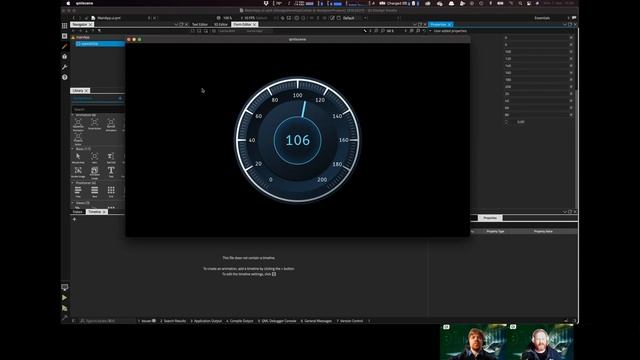The width and height of the screenshot is (640, 360).
Task: Open Debug mode bug icon in the sidebar
Action: pos(64,56)
